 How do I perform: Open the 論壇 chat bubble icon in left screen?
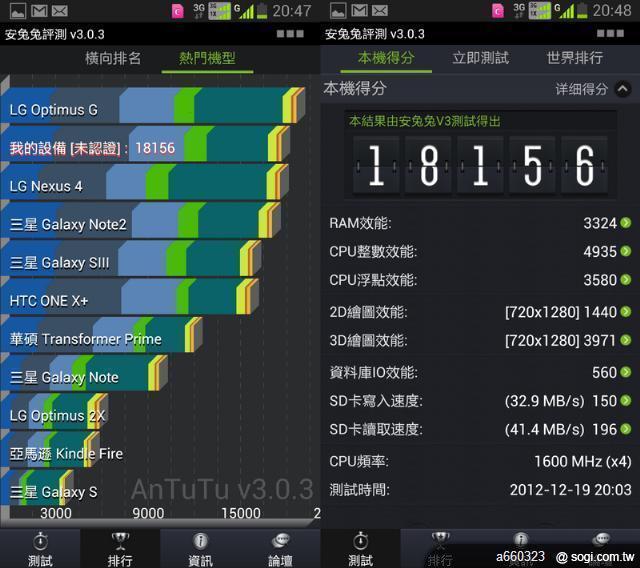click(x=280, y=541)
